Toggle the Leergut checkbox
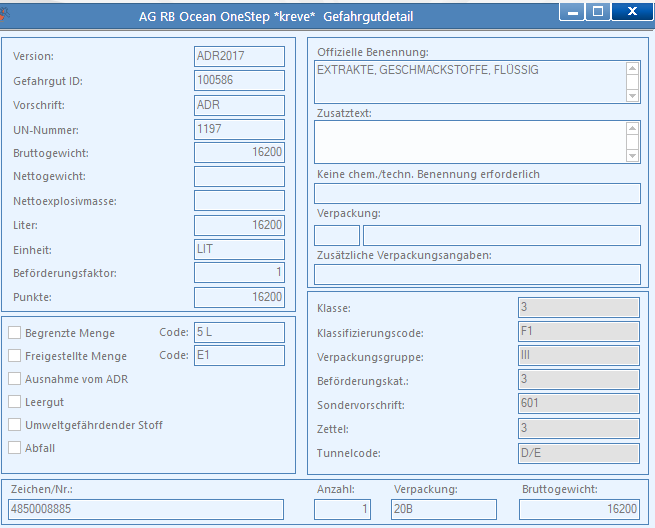 click(x=15, y=401)
